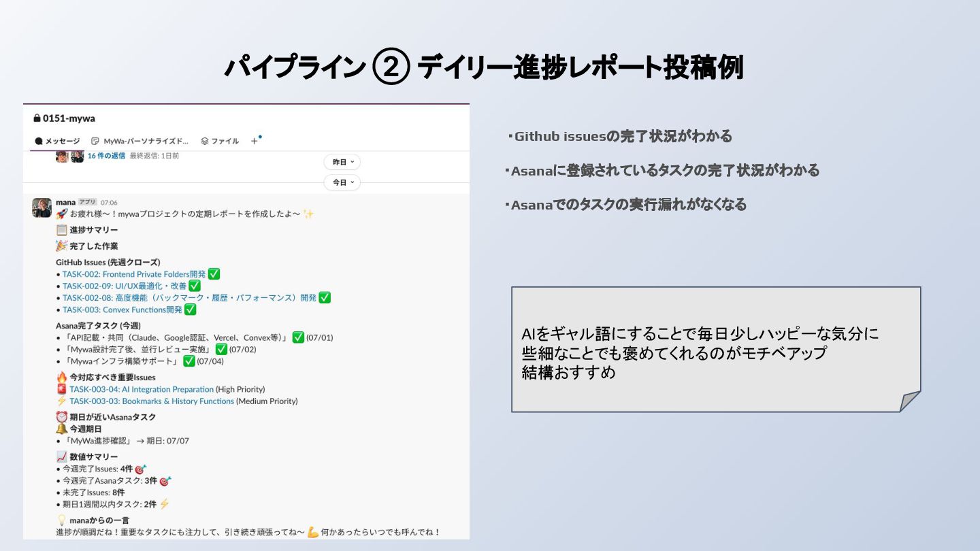
Task: Open the 0151-mywa channel name header
Action: point(69,118)
